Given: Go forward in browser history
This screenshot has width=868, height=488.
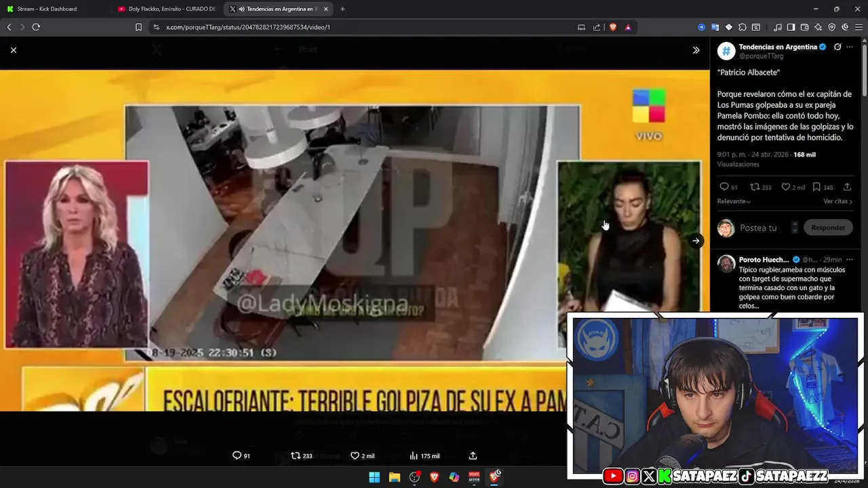Looking at the screenshot, I should pyautogui.click(x=22, y=27).
